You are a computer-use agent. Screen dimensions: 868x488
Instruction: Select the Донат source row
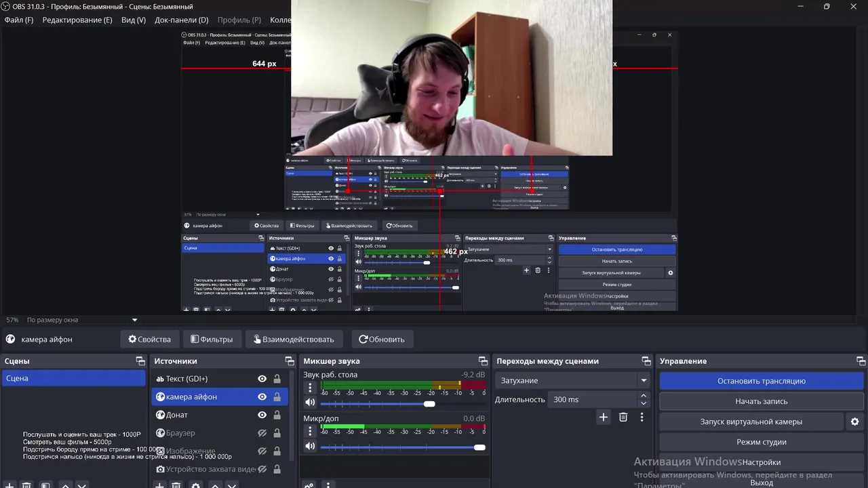click(x=220, y=415)
